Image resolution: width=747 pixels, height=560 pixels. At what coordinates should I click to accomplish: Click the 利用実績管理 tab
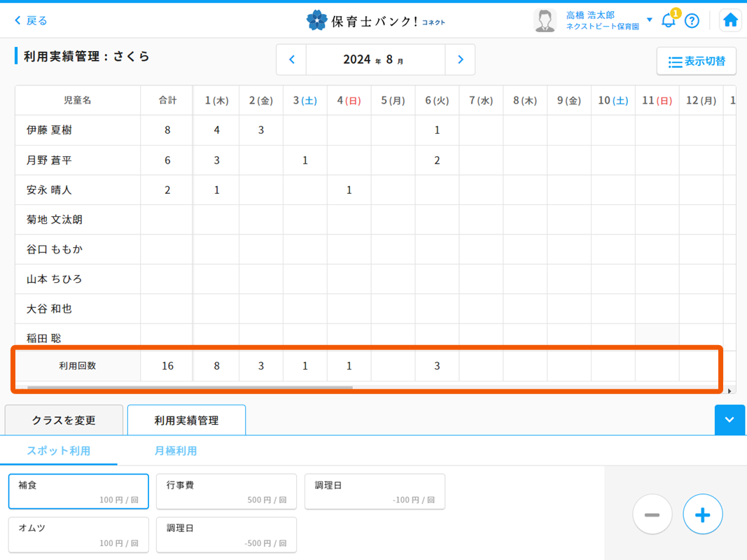coord(186,420)
